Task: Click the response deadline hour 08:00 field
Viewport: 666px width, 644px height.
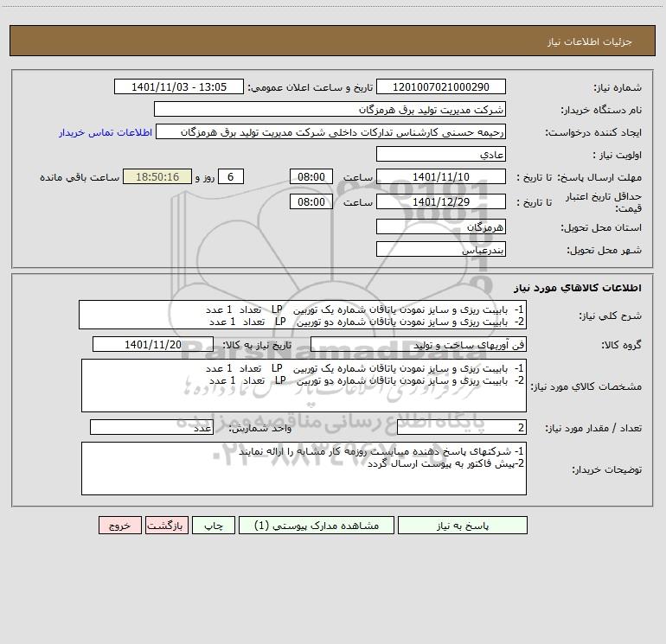Action: (x=311, y=176)
